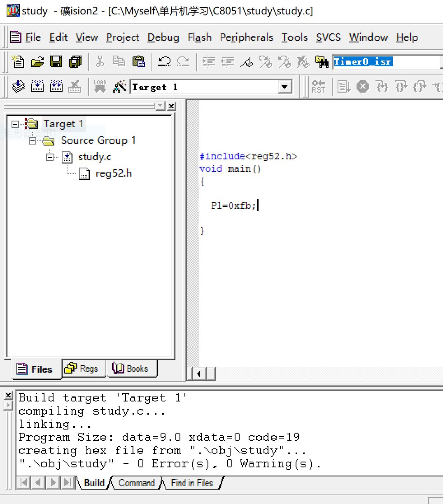Click the RST reset CPU icon
Image resolution: width=443 pixels, height=504 pixels.
point(318,86)
